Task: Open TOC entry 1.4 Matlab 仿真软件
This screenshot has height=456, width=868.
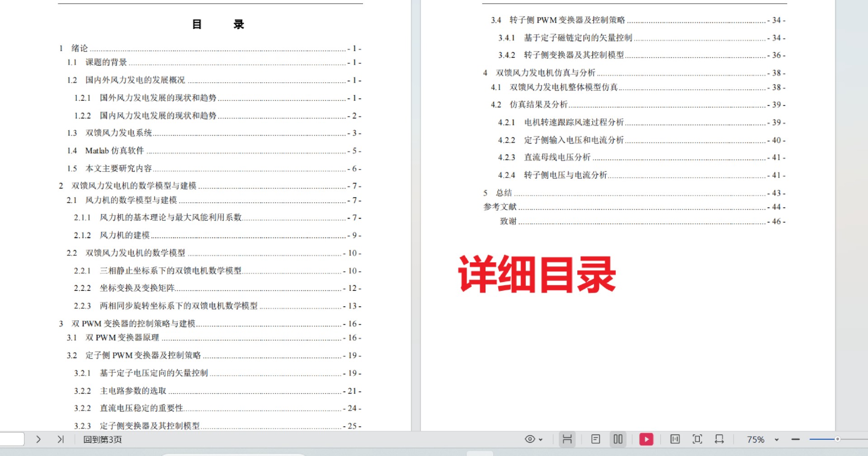Action: pyautogui.click(x=214, y=151)
